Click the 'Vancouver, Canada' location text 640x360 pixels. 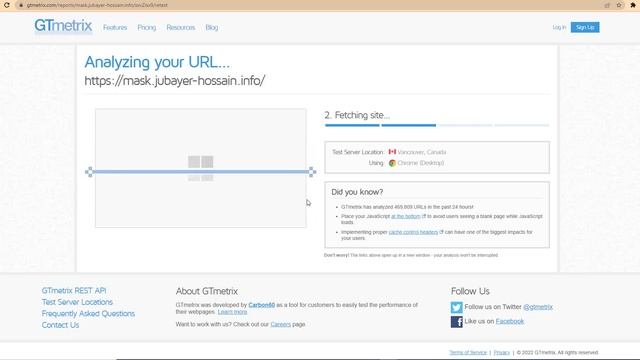coord(422,152)
